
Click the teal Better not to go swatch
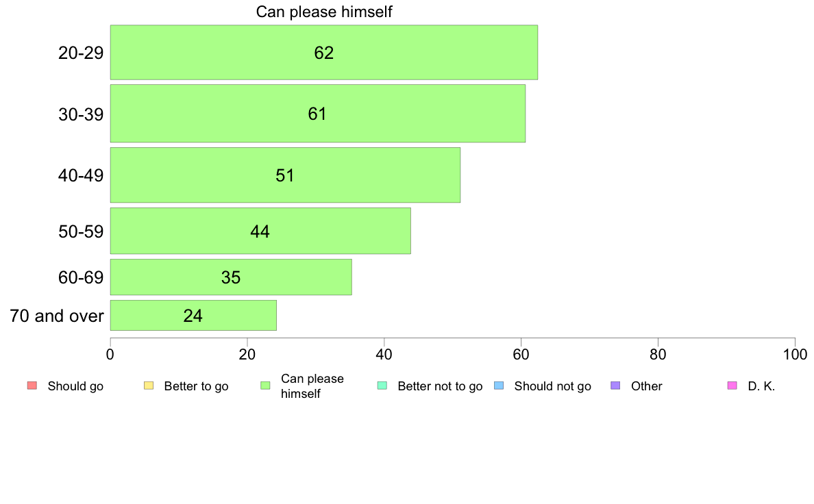[382, 386]
